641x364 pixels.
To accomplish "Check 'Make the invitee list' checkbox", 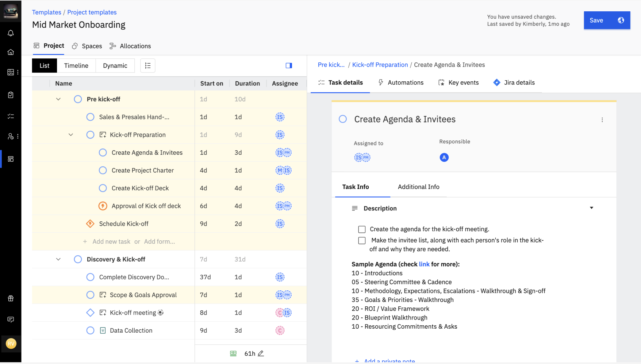I will [x=362, y=241].
